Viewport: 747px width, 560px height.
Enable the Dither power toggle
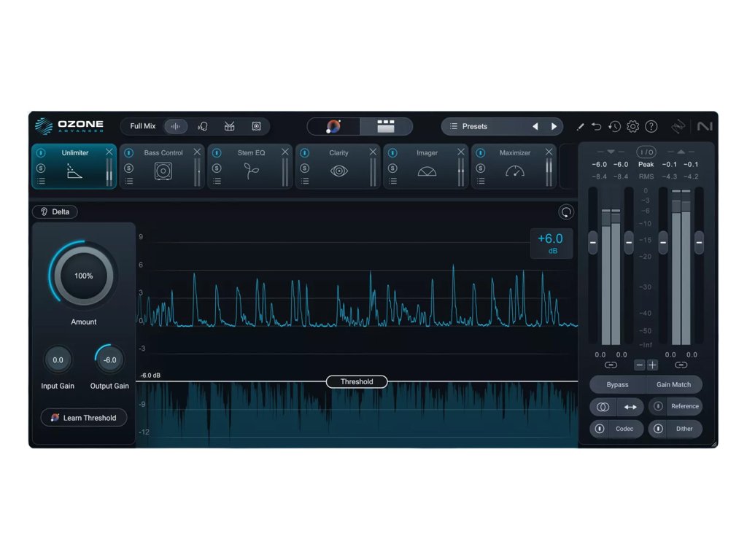(658, 429)
